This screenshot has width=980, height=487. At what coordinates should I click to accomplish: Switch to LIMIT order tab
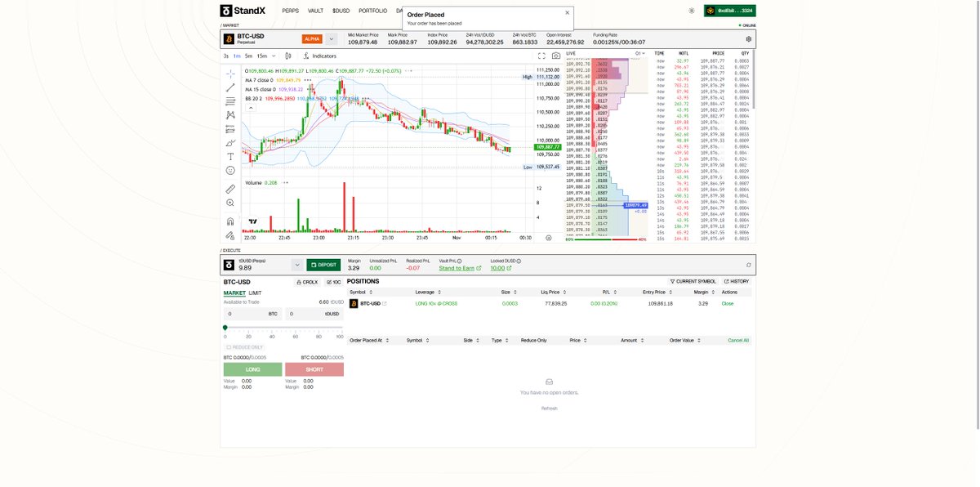click(256, 293)
